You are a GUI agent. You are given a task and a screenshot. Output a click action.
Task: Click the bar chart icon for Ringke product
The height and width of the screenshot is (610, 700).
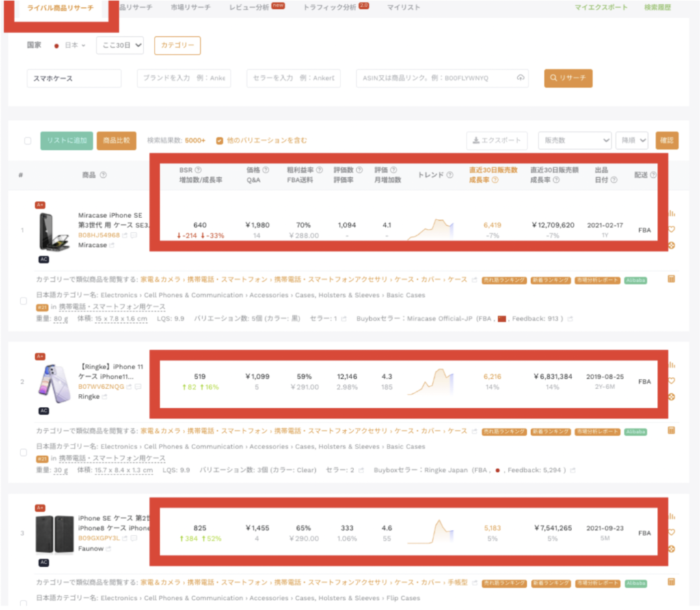(x=671, y=364)
